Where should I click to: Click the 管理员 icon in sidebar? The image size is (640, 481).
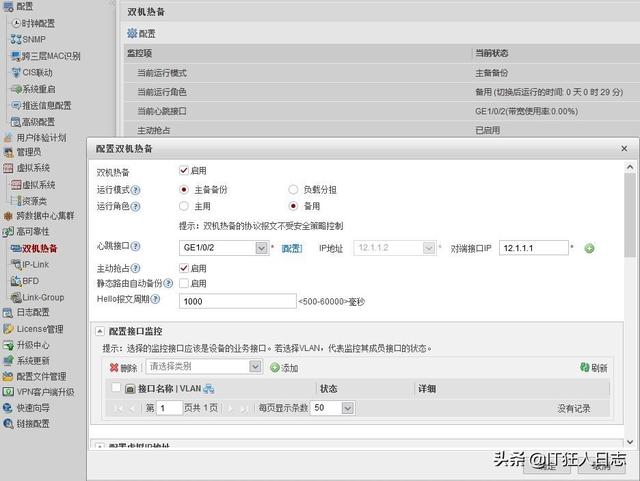click(8, 152)
